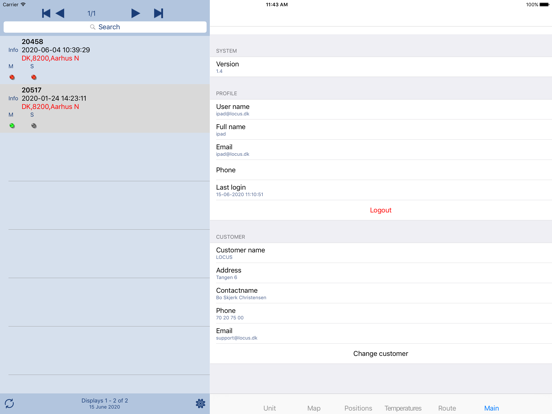
Task: Switch to the Route tab
Action: point(447,408)
